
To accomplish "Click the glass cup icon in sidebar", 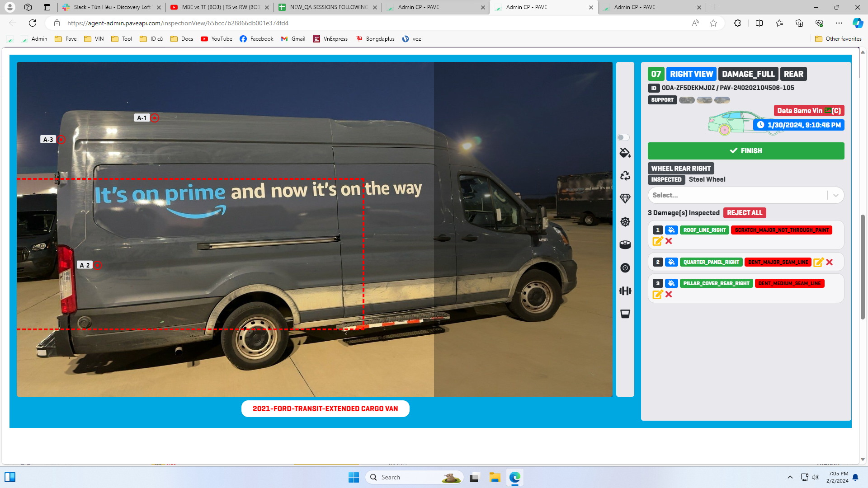I will tap(625, 314).
